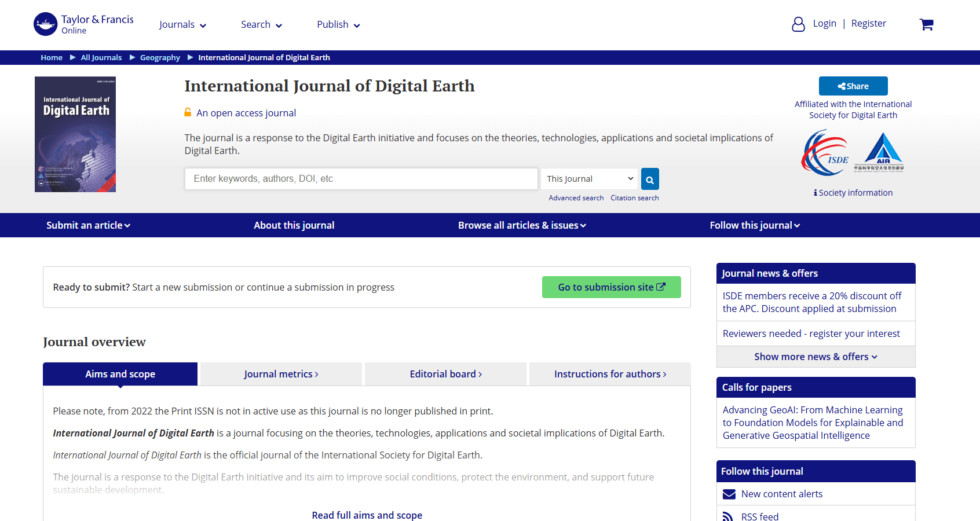Screen dimensions: 980x521
Task: Click the Follow this journal sidebar header
Action: pyautogui.click(x=816, y=471)
